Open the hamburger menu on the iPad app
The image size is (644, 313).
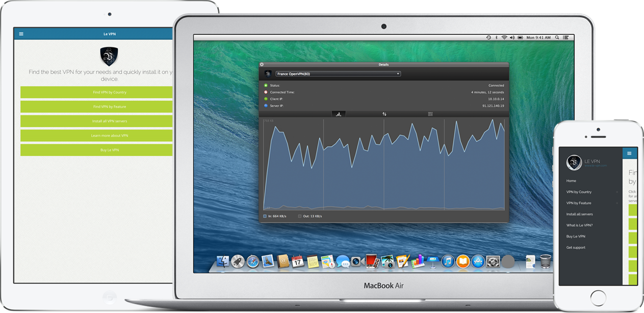tap(21, 34)
